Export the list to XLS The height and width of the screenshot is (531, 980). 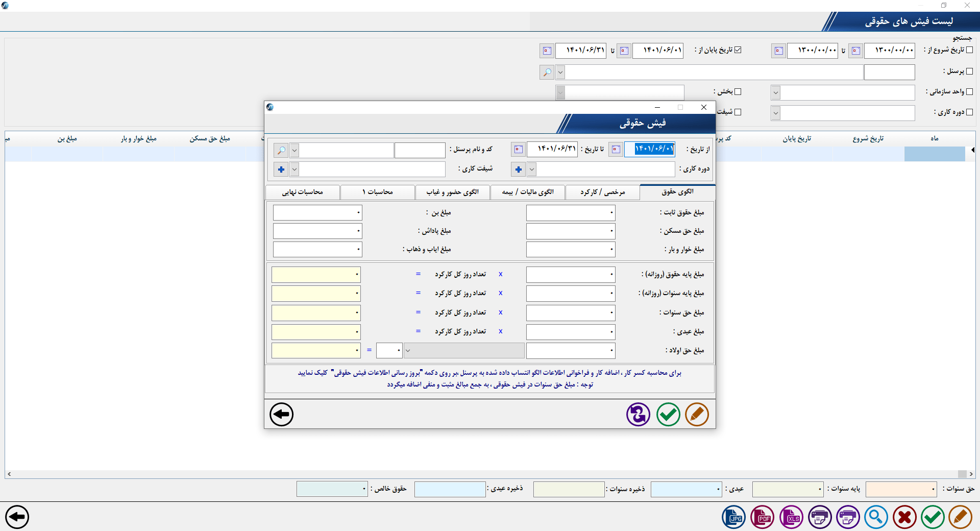click(x=791, y=517)
